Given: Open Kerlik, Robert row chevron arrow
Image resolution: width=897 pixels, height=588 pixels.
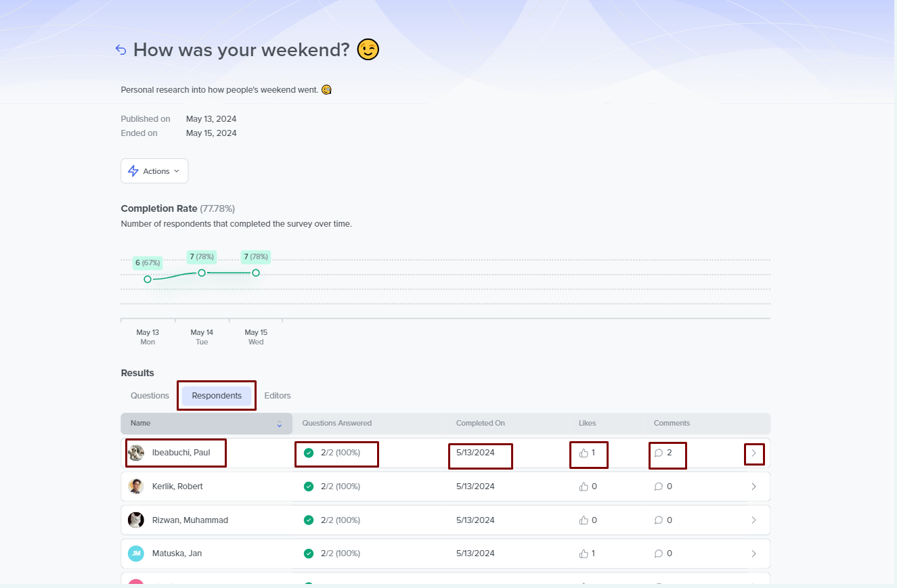Looking at the screenshot, I should 753,487.
